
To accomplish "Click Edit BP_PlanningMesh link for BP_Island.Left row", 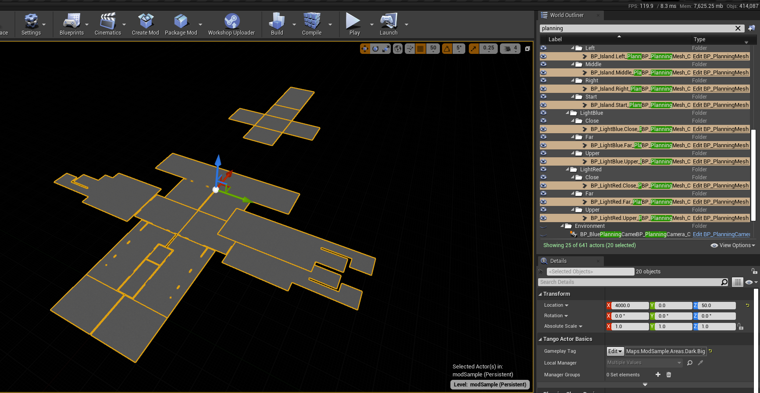I will (x=721, y=56).
